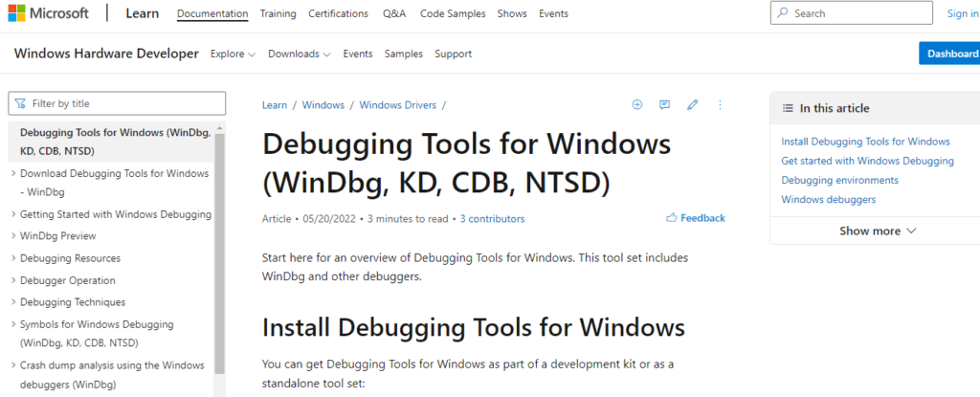Click the Search input field

(x=851, y=13)
